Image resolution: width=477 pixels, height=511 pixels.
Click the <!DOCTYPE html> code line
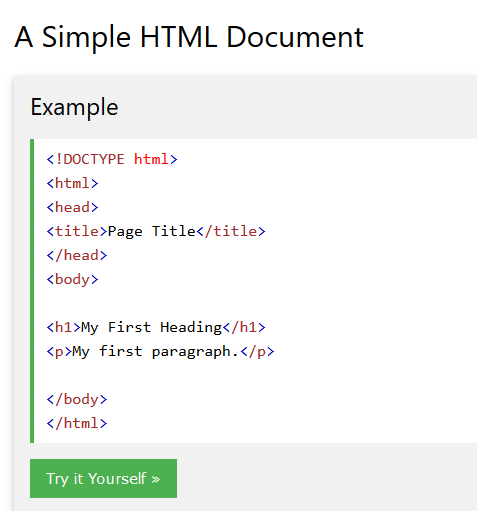112,159
